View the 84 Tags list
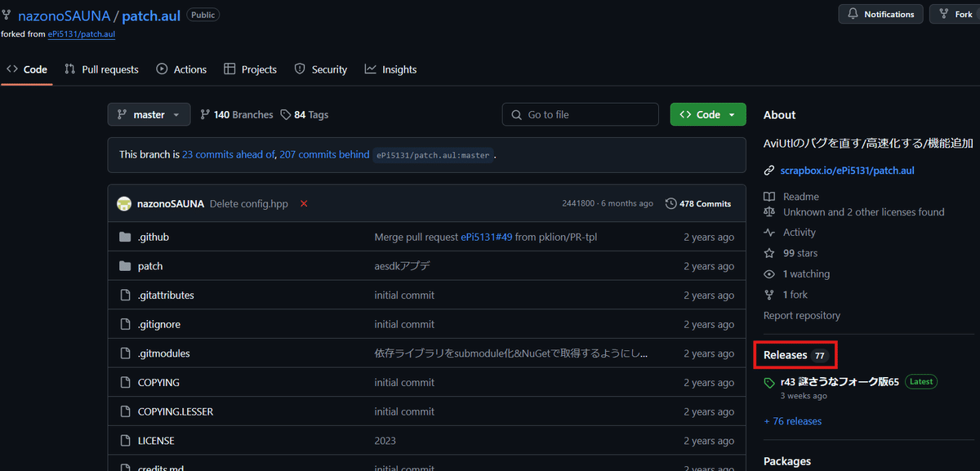980x471 pixels. [304, 115]
